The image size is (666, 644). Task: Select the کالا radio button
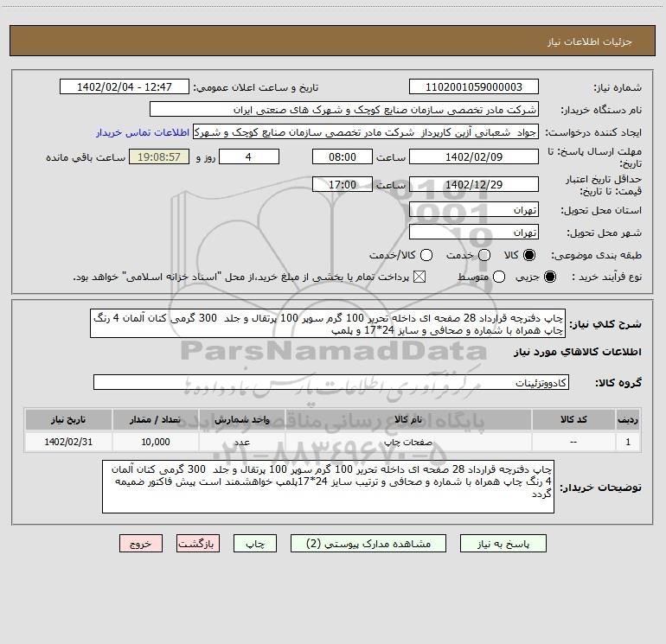(529, 255)
